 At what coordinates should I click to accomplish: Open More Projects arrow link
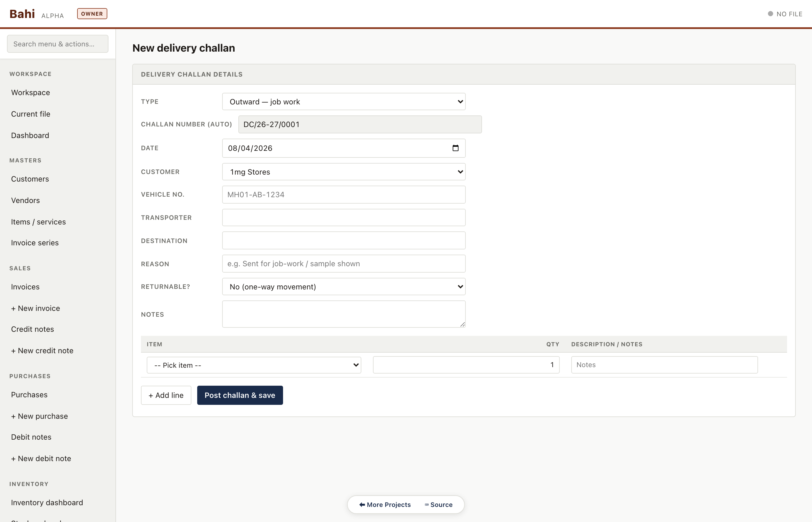(x=385, y=505)
